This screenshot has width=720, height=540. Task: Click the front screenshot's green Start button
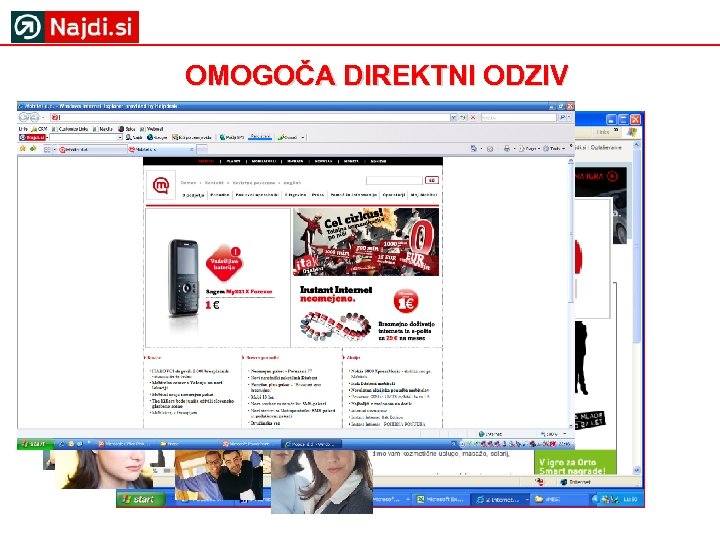pos(34,444)
